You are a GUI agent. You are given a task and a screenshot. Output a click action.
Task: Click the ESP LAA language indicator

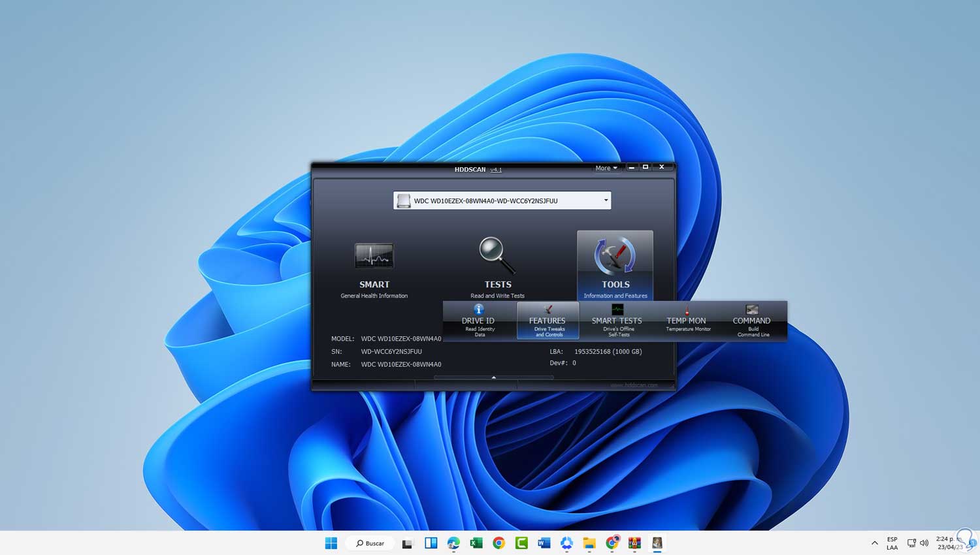click(892, 543)
